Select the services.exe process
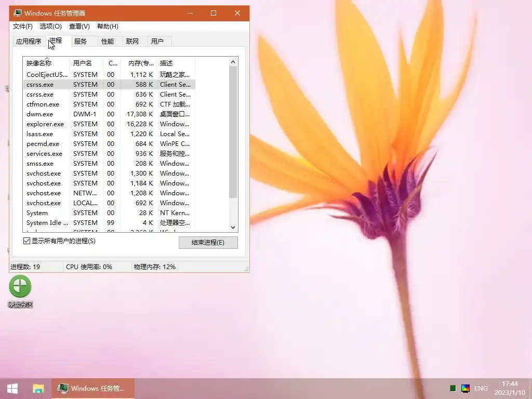This screenshot has width=532, height=399. point(109,153)
